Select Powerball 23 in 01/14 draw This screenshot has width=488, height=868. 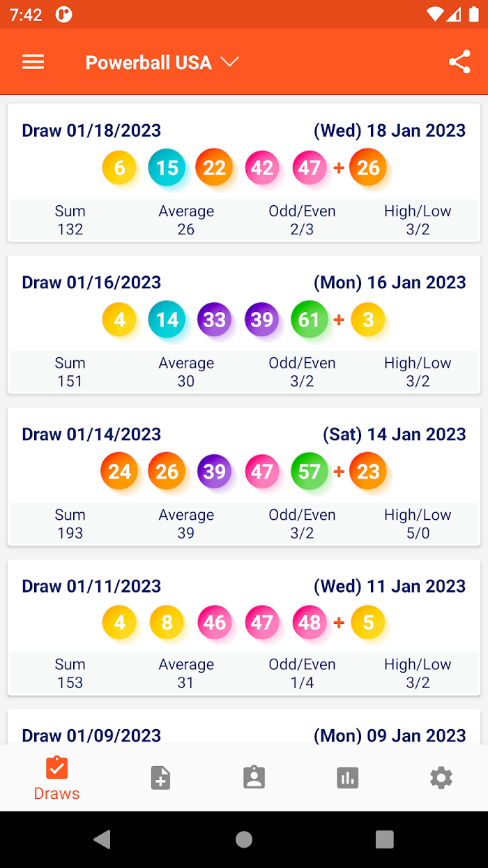click(x=368, y=472)
